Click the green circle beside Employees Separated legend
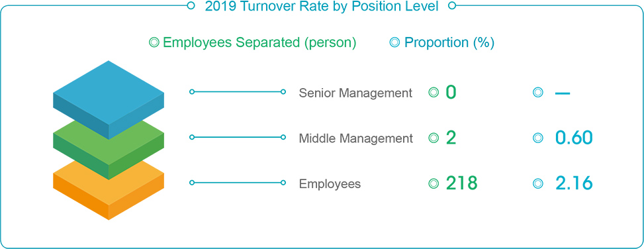This screenshot has width=644, height=249. [154, 42]
